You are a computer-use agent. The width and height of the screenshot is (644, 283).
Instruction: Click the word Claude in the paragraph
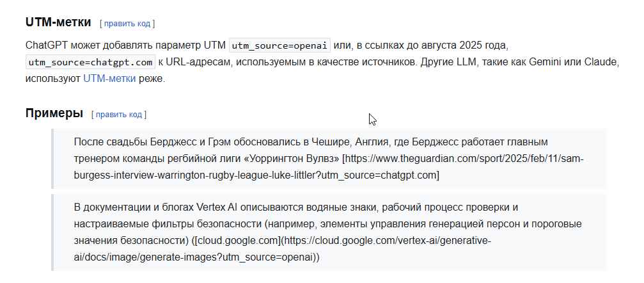[x=599, y=62]
